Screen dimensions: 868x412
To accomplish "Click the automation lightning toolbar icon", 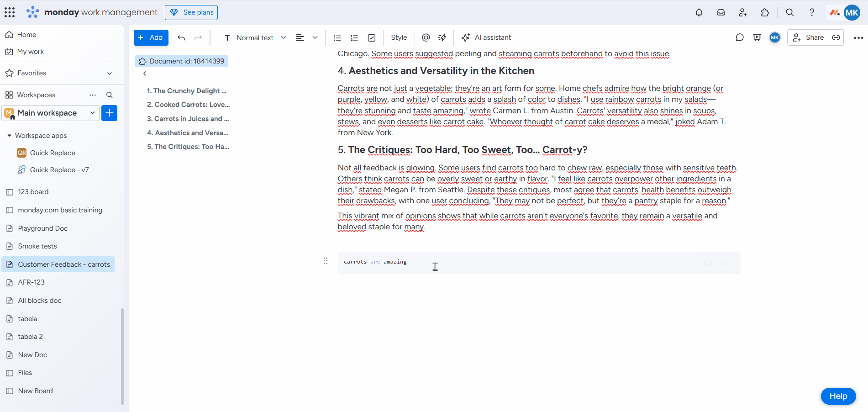I will pyautogui.click(x=442, y=37).
